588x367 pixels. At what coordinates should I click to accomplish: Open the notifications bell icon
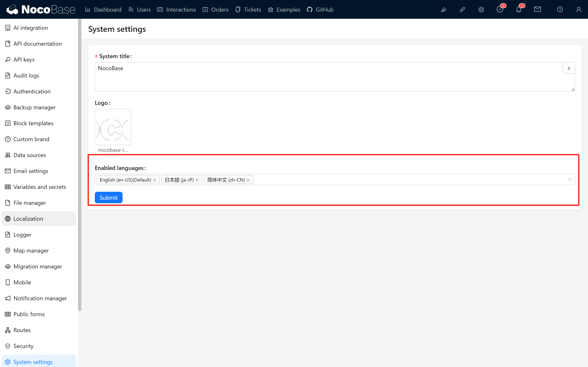[519, 9]
